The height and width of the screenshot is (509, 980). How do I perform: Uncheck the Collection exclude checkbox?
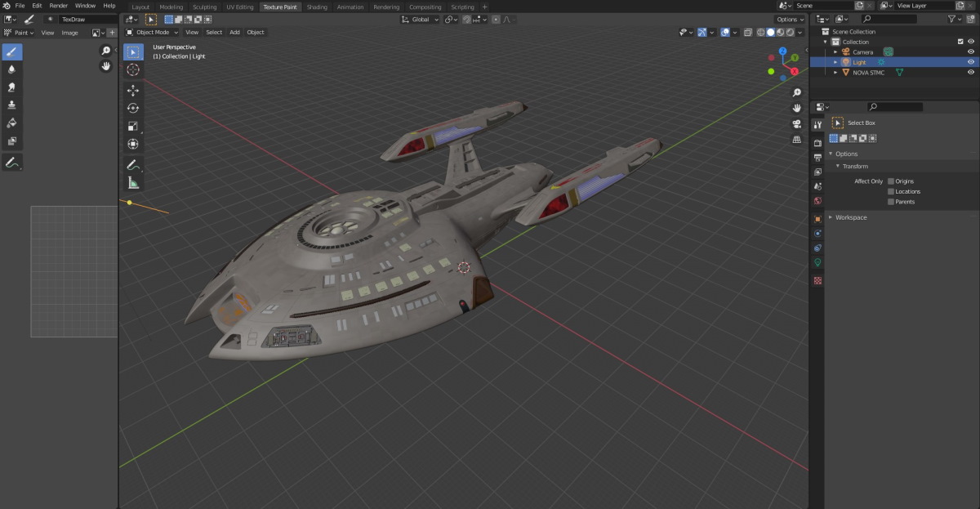[960, 42]
